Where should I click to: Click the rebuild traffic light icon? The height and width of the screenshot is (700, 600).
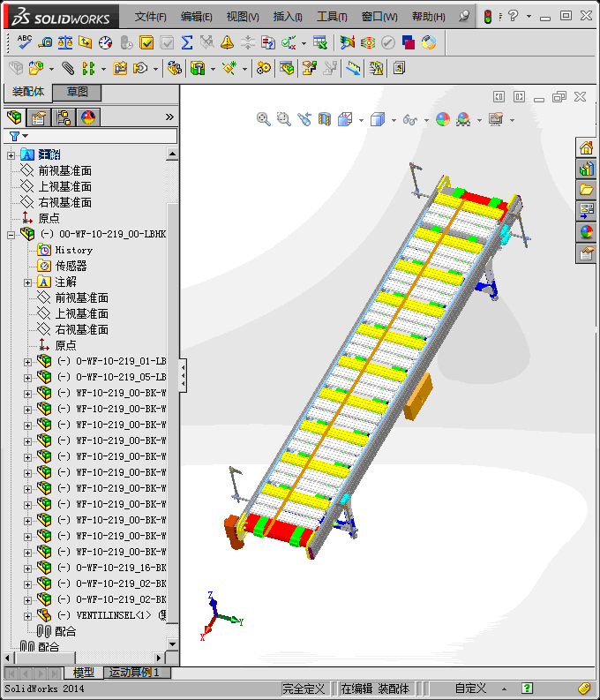(488, 17)
